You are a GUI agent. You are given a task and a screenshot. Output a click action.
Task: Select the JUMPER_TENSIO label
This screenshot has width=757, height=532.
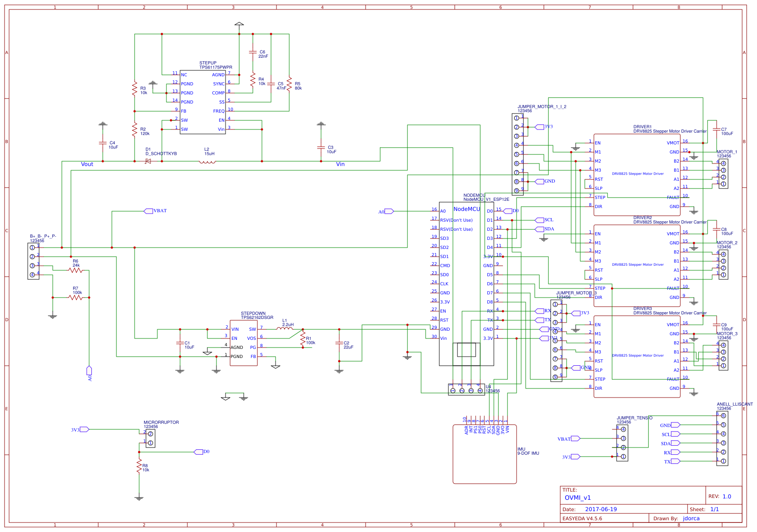click(x=635, y=418)
